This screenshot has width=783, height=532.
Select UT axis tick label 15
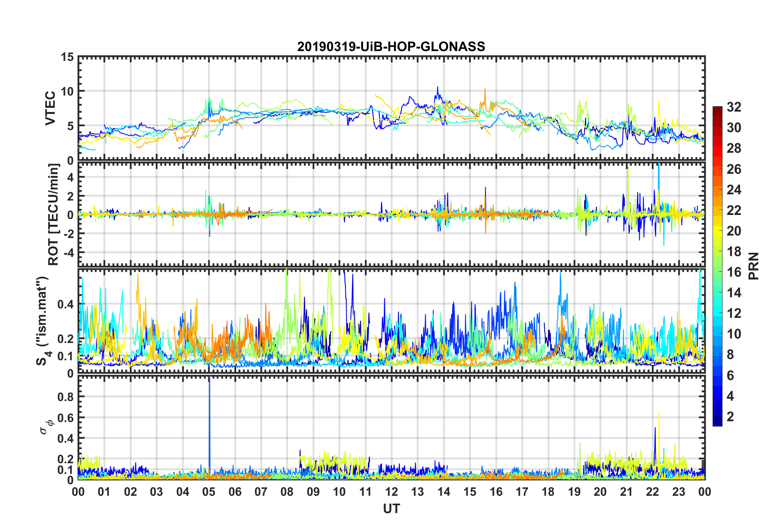[470, 492]
